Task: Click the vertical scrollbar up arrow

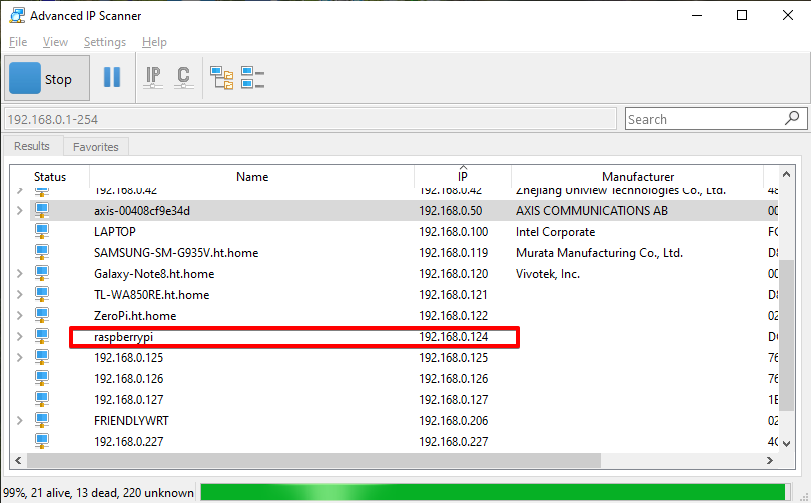Action: pyautogui.click(x=787, y=175)
